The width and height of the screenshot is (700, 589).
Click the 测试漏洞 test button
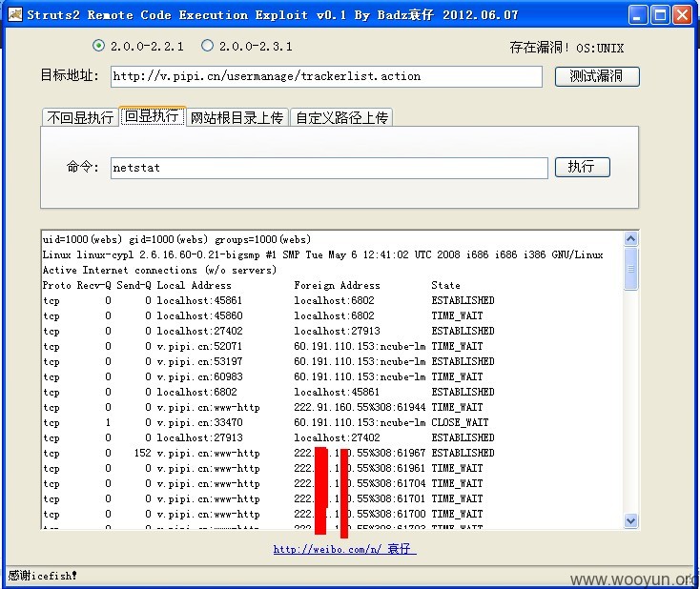pyautogui.click(x=597, y=76)
